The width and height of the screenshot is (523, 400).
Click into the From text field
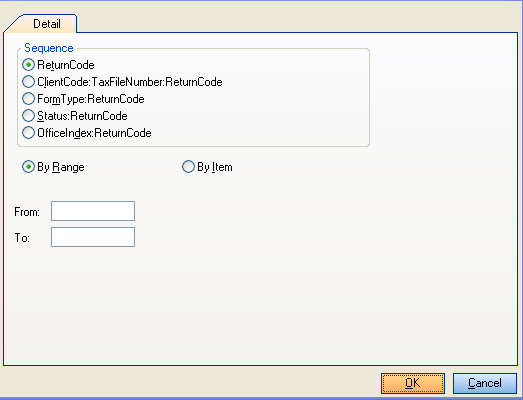(93, 211)
